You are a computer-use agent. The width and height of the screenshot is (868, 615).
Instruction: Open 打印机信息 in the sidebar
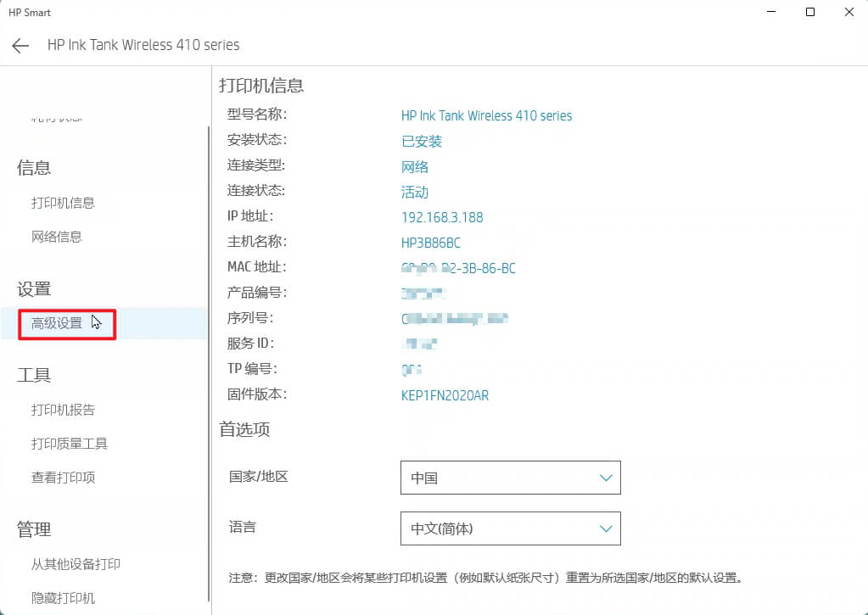pos(63,203)
